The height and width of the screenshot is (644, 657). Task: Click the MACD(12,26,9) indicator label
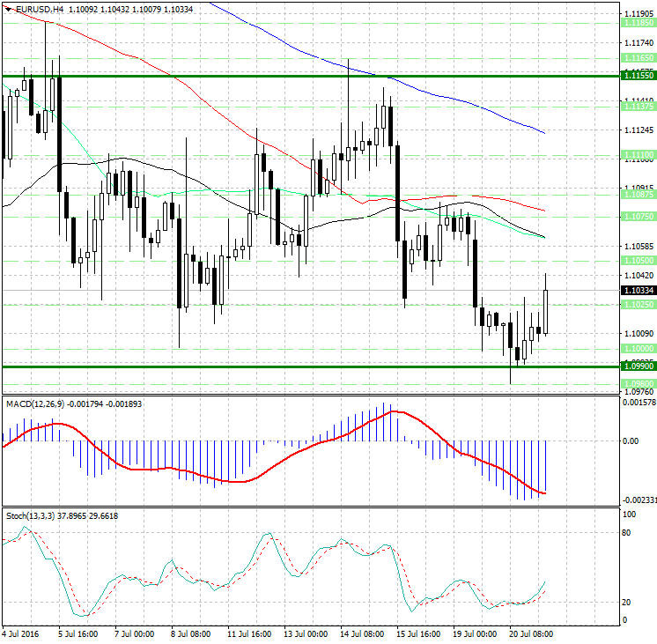coord(35,403)
